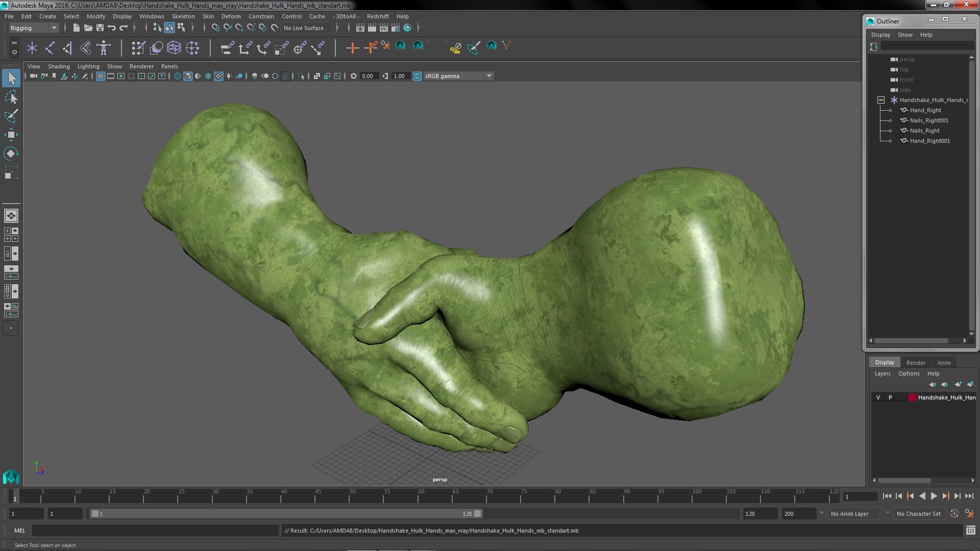Click the Undo arrow icon
The height and width of the screenshot is (551, 980).
pyautogui.click(x=111, y=28)
